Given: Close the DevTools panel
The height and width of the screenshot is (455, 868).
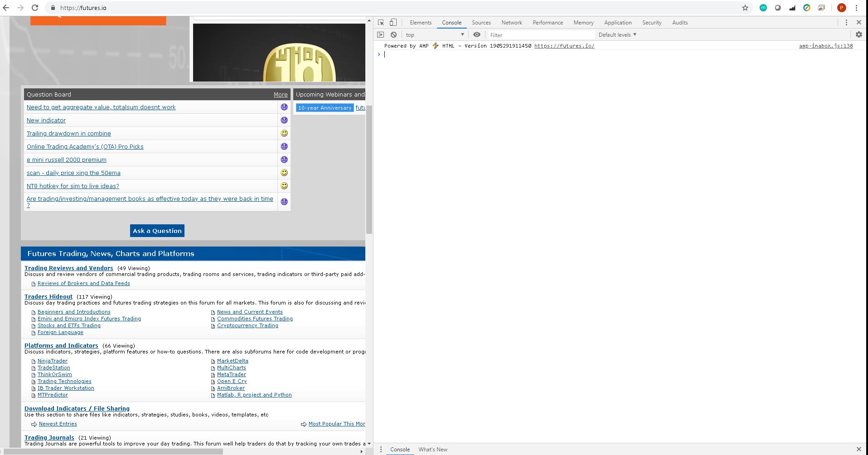Looking at the screenshot, I should (x=859, y=23).
